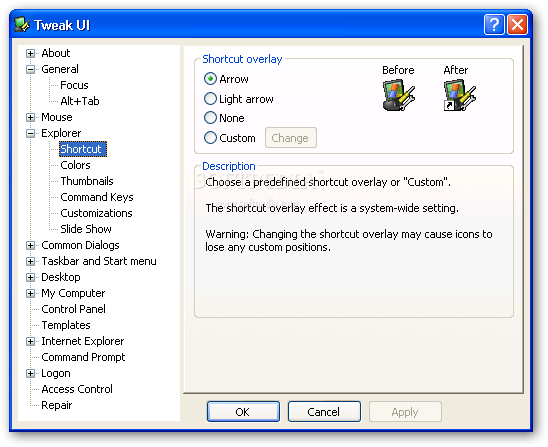Click the Change button next to Custom
Screen dimensions: 548x447
coord(290,138)
